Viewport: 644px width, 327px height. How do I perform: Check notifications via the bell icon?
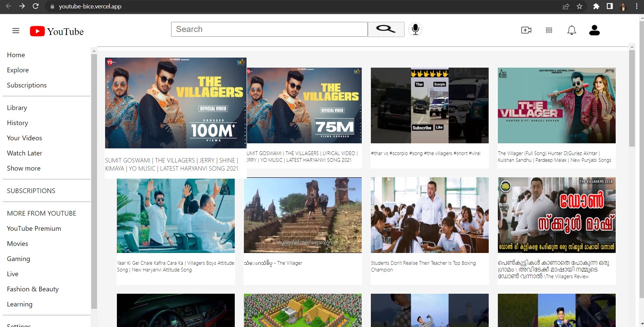pos(572,30)
